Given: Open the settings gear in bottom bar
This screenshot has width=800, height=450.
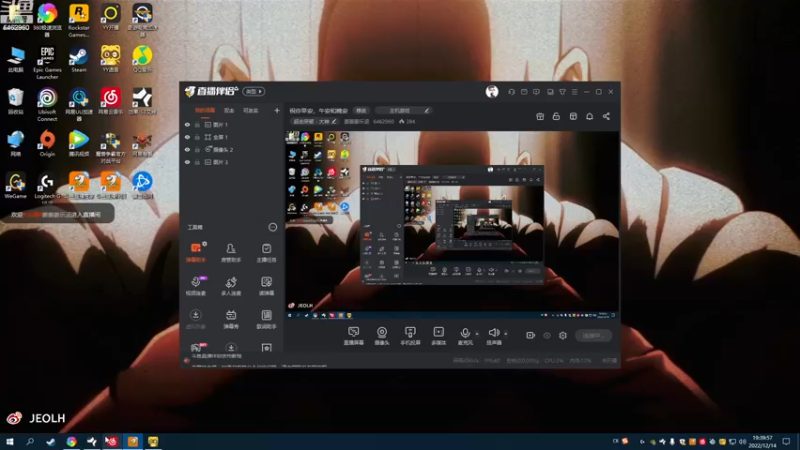Looking at the screenshot, I should coord(563,335).
